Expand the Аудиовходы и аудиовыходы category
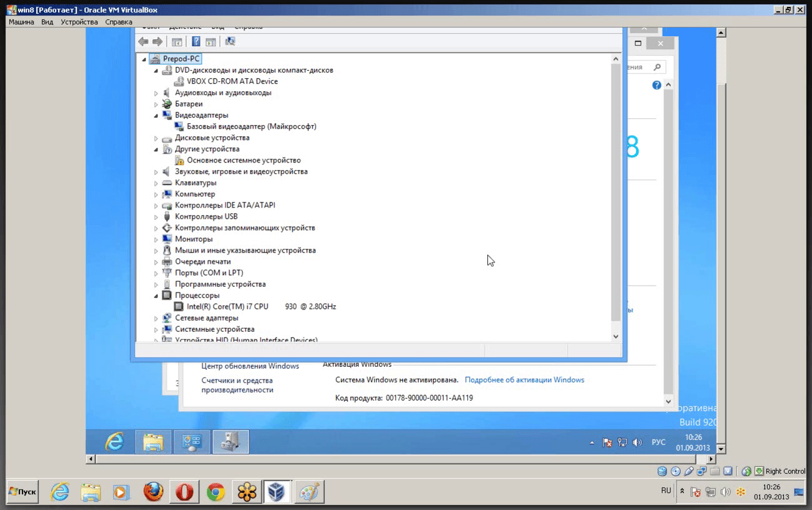812x510 pixels. click(x=156, y=93)
